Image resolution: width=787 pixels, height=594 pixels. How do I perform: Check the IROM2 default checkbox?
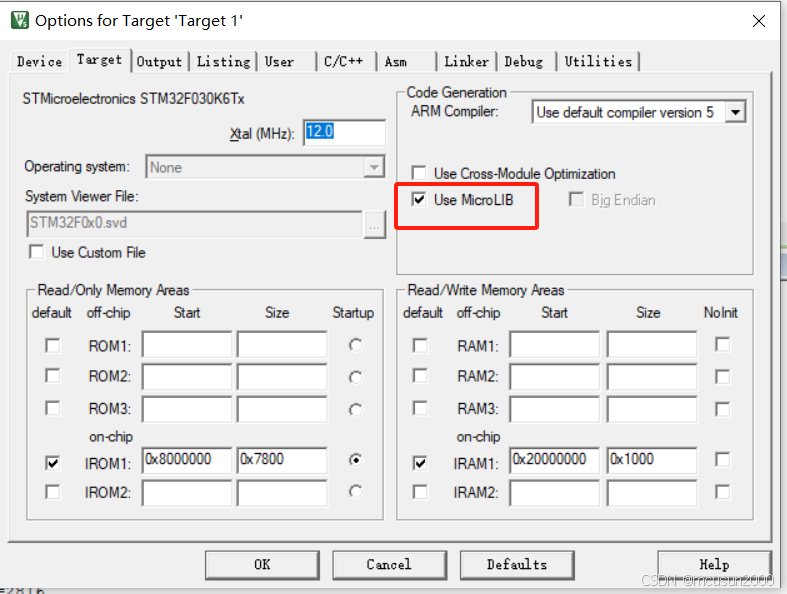(x=53, y=492)
